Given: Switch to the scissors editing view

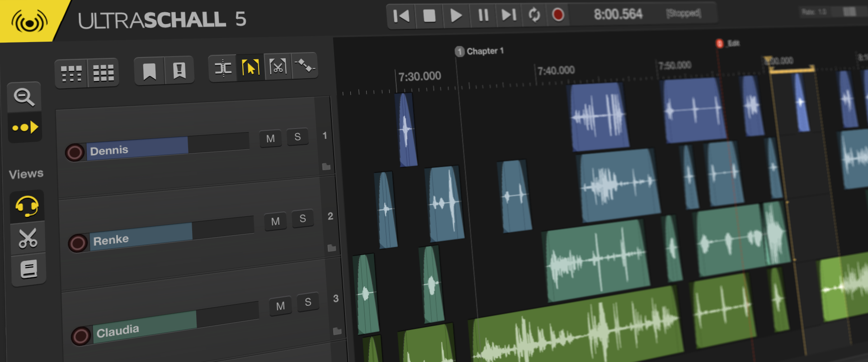Looking at the screenshot, I should click(28, 238).
